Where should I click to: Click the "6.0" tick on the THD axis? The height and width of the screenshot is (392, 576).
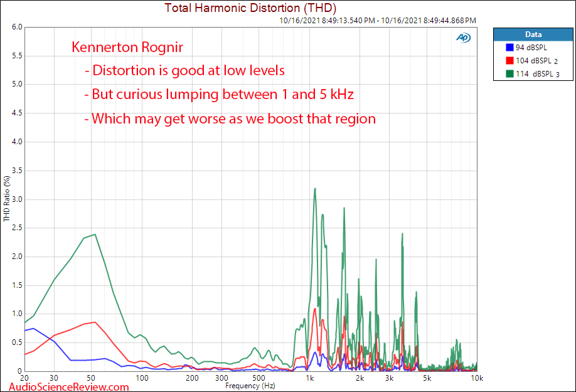click(18, 27)
